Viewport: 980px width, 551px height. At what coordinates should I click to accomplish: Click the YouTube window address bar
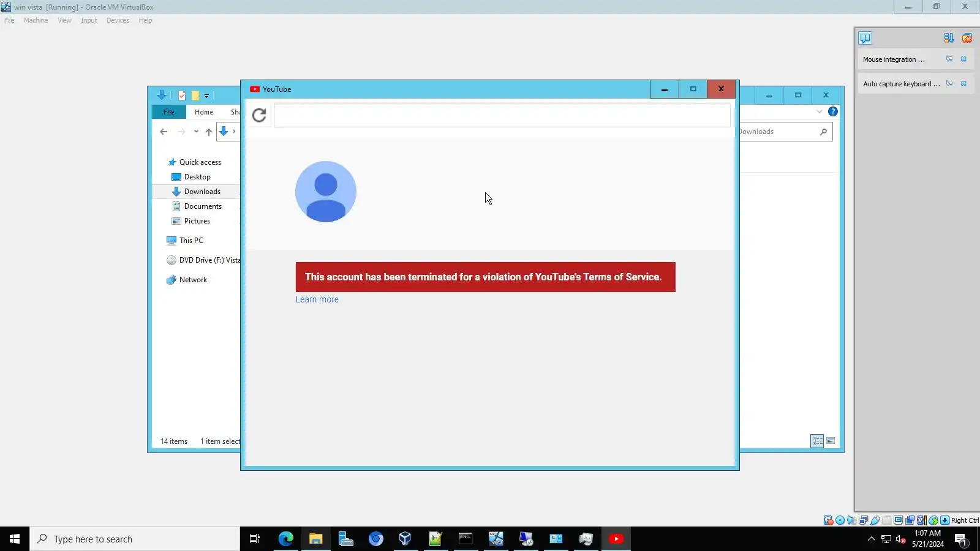click(502, 115)
